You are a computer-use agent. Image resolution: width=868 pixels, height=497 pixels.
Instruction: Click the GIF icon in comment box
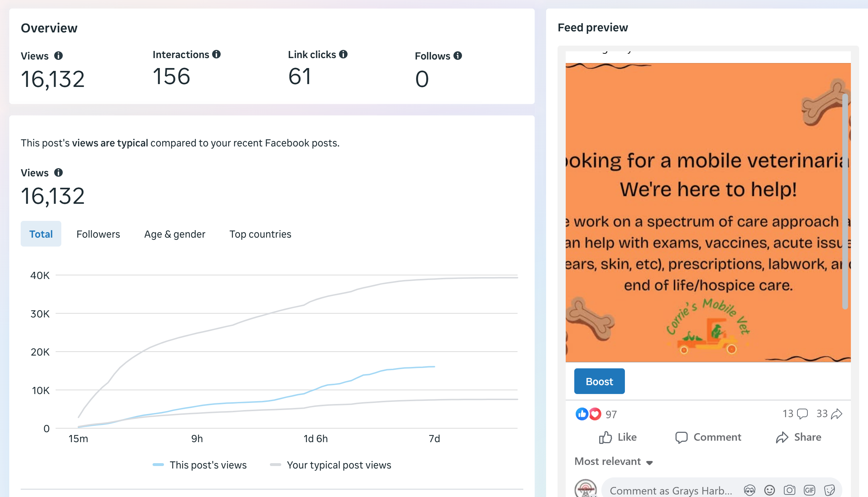coord(809,490)
